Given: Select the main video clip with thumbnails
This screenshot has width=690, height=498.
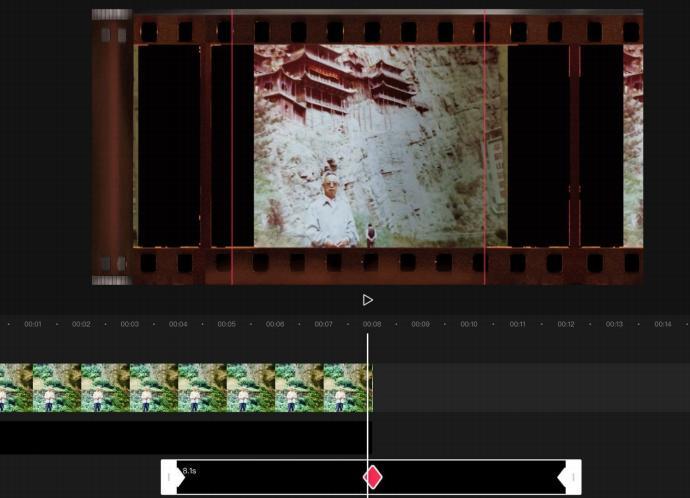Looking at the screenshot, I should [x=186, y=388].
